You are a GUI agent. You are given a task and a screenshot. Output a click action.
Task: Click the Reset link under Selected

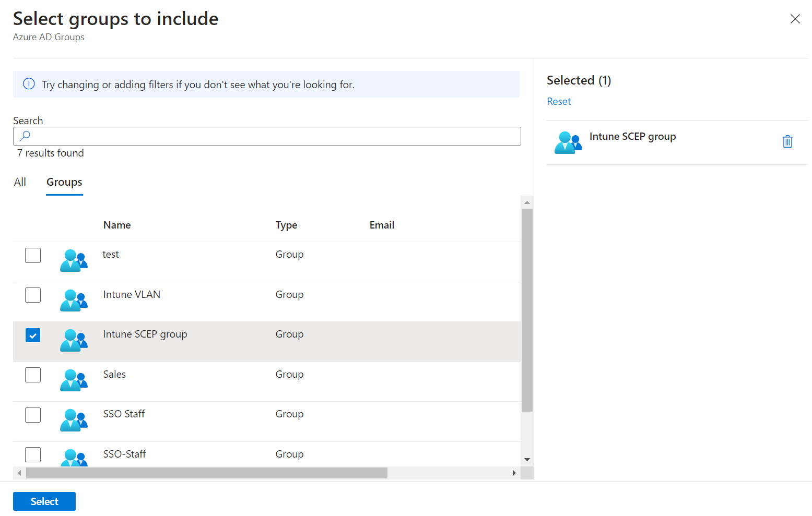[x=559, y=102]
